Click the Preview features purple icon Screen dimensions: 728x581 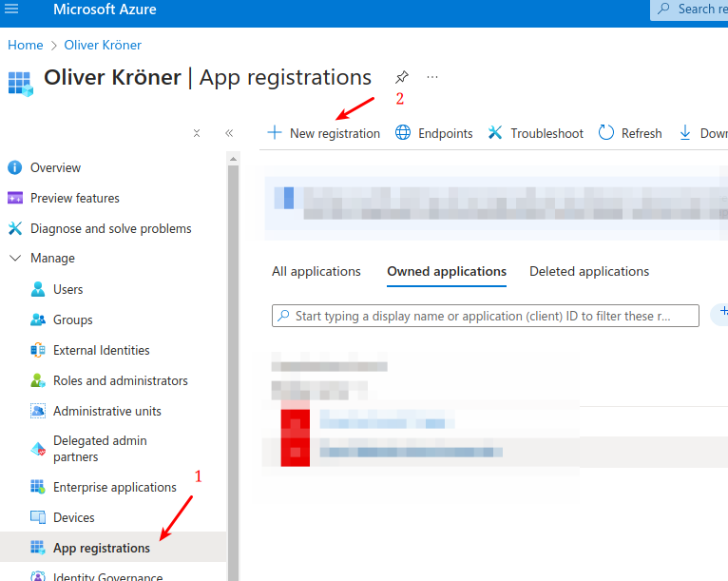[15, 199]
